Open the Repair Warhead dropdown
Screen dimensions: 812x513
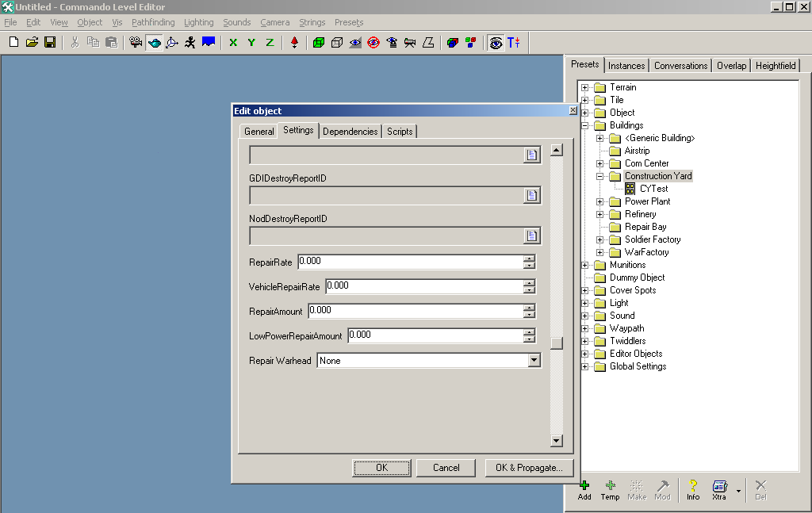[x=534, y=361]
